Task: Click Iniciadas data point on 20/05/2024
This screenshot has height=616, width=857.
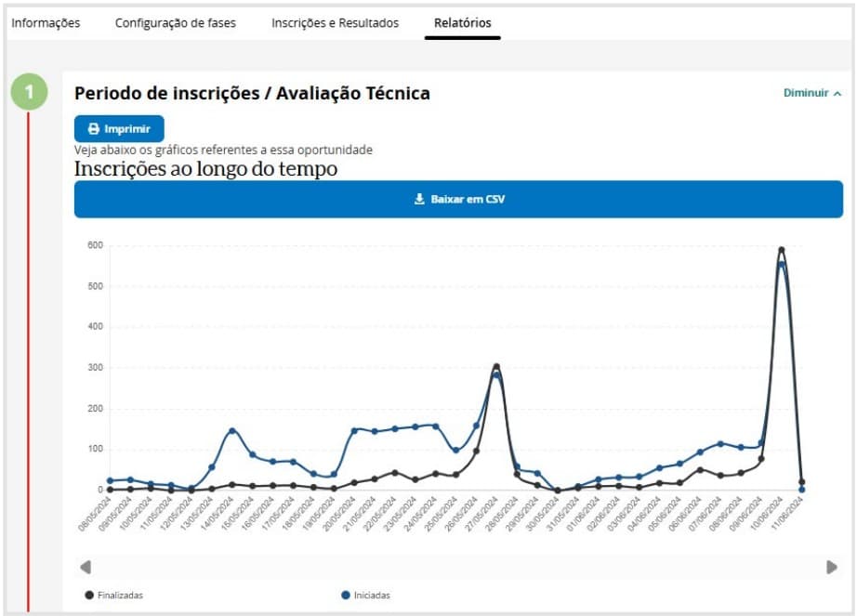Action: point(354,430)
